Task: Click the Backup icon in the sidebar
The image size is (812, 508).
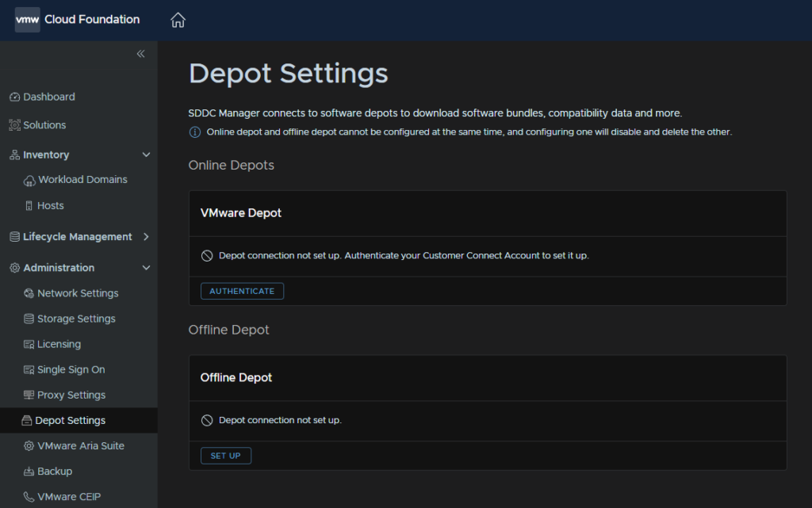Action: (29, 472)
